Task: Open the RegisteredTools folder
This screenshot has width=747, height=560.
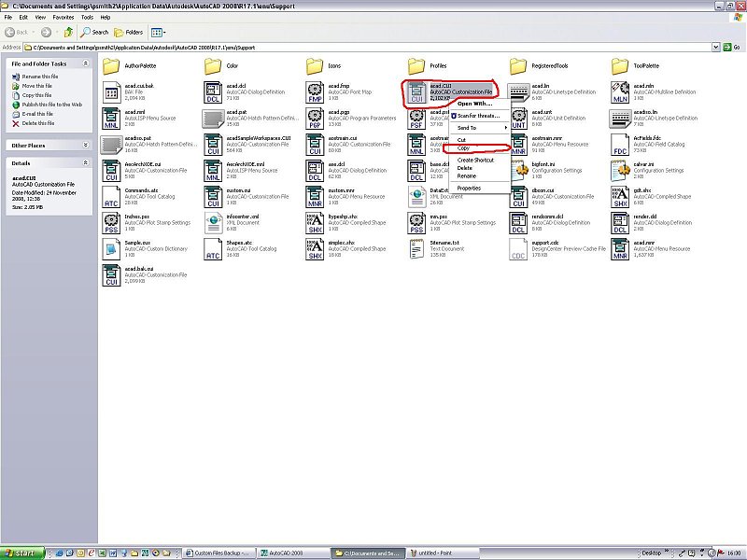Action: point(539,66)
